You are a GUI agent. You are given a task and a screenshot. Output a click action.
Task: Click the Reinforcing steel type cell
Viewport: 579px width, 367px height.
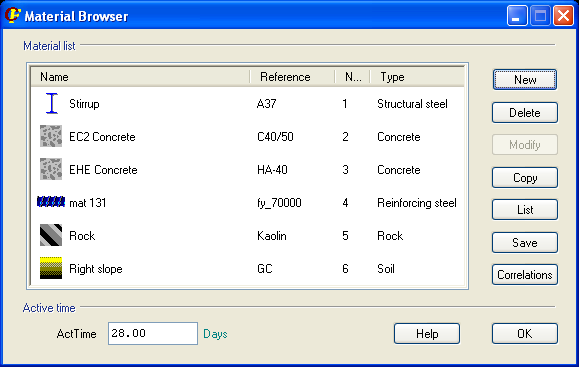click(417, 203)
